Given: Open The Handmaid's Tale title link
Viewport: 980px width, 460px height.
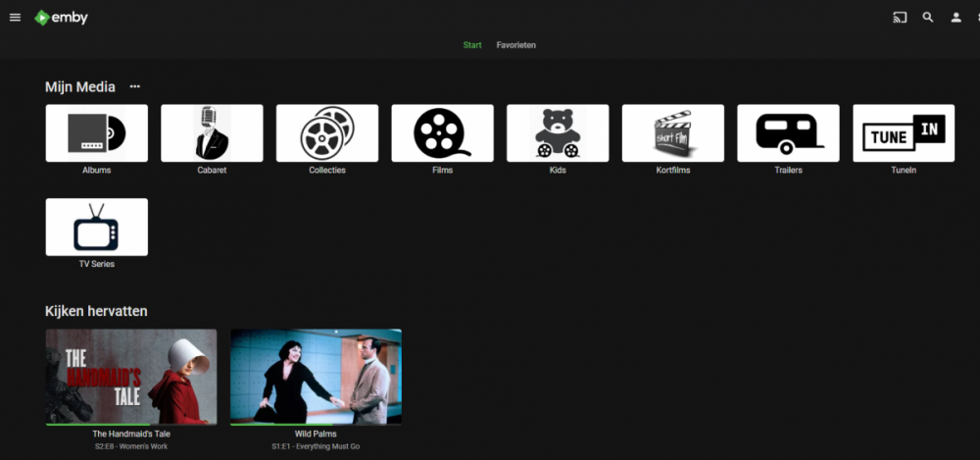Looking at the screenshot, I should [x=131, y=434].
